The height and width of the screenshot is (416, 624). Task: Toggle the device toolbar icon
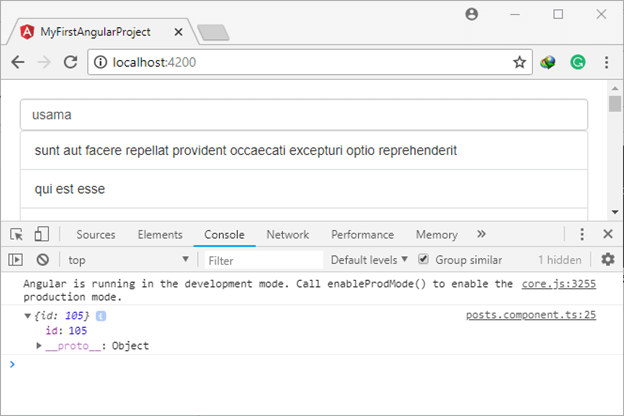(42, 234)
